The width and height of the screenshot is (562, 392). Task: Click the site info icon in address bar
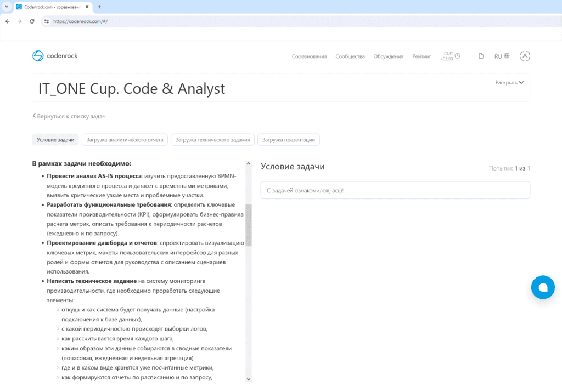(47, 21)
